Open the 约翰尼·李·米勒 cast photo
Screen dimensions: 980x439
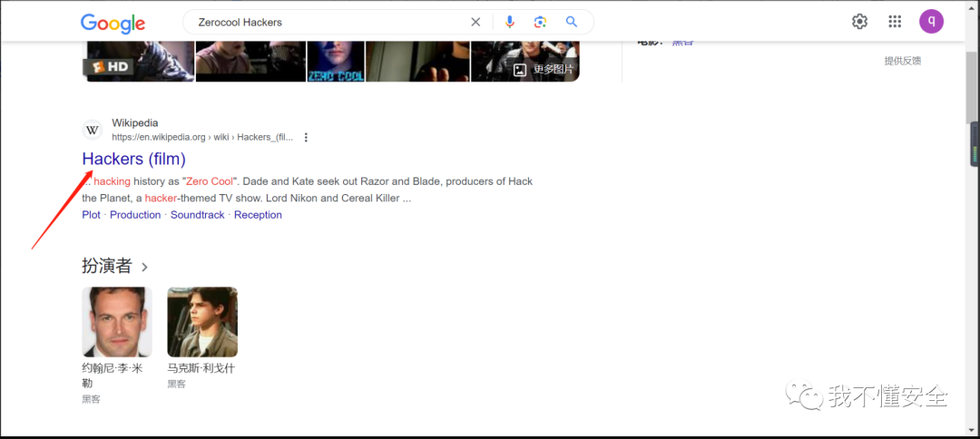pos(117,322)
